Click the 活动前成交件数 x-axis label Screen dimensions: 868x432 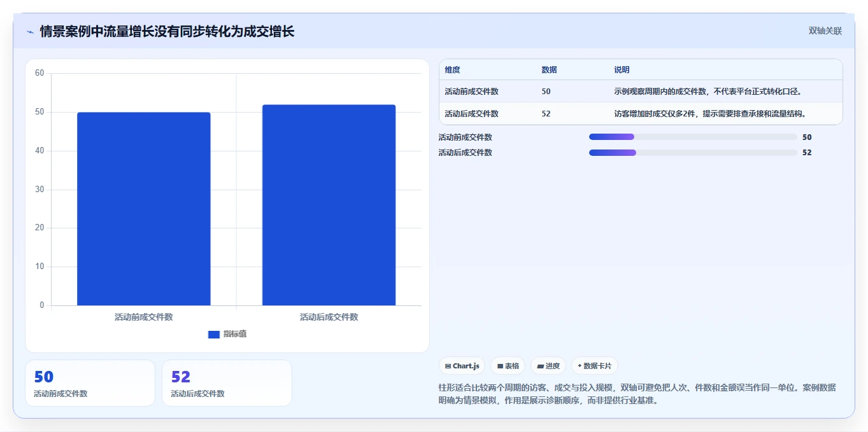coord(144,317)
